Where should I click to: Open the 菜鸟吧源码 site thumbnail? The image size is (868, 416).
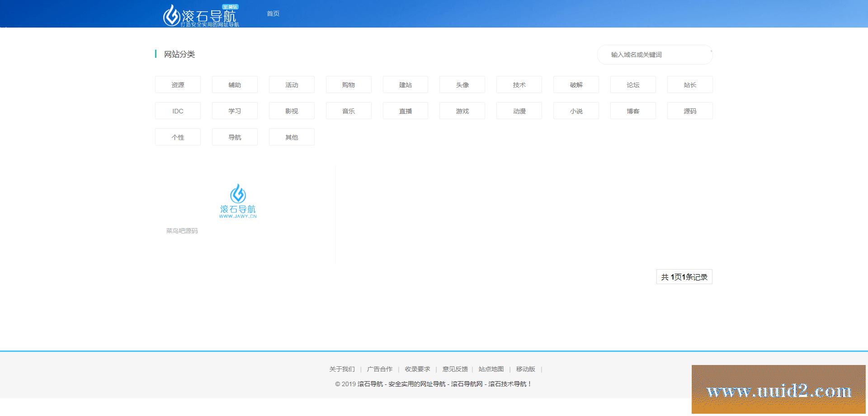(x=238, y=201)
